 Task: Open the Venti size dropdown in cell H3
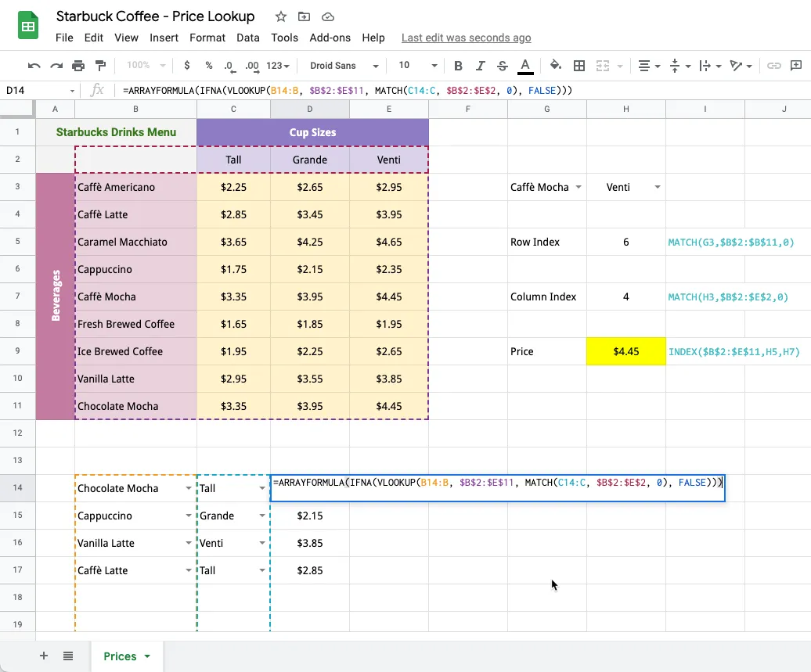[656, 187]
